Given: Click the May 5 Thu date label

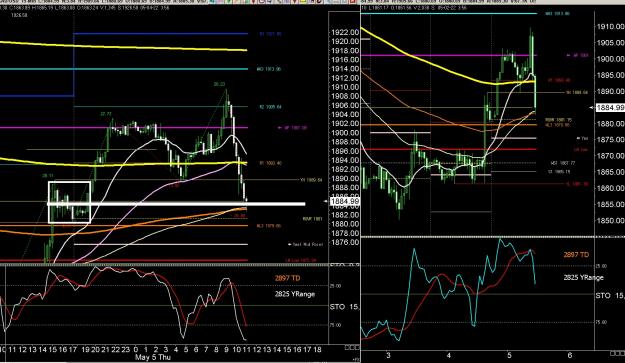Looking at the screenshot, I should pyautogui.click(x=153, y=357).
